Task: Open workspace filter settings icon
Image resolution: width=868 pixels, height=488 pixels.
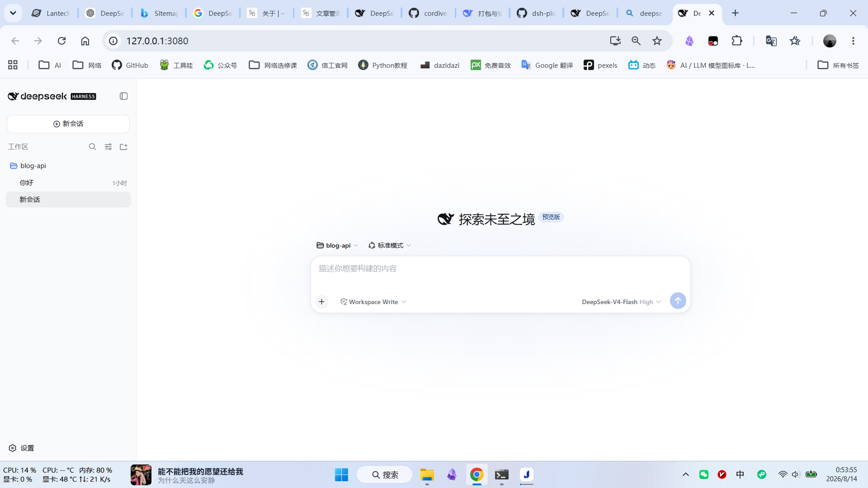Action: point(108,147)
